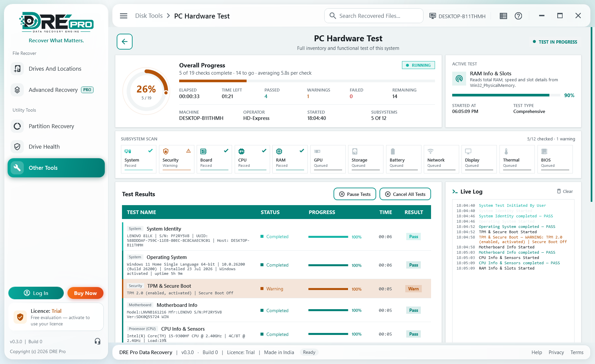Click the RAM Info & Slots active test icon
Screen dimensions: 595x364
pos(459,79)
